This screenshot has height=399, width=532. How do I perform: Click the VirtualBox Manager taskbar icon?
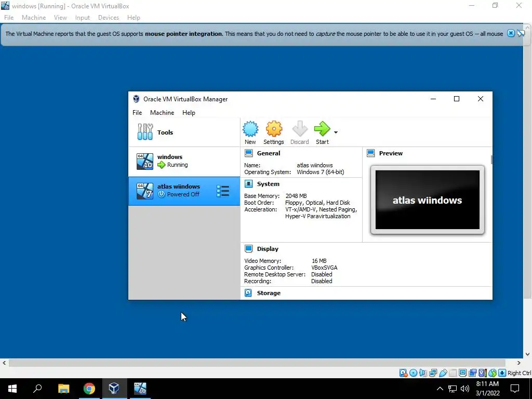click(x=114, y=389)
